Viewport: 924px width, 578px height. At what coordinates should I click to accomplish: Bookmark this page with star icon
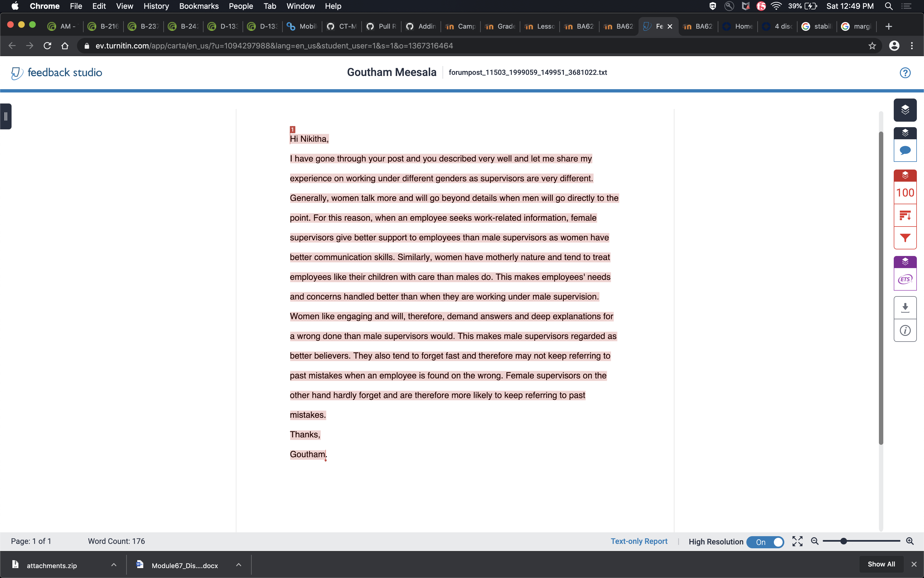872,46
